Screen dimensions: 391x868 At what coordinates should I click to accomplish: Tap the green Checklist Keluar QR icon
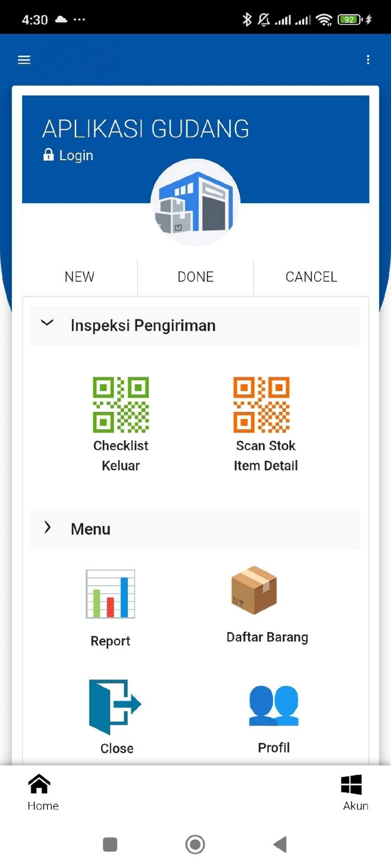(121, 405)
